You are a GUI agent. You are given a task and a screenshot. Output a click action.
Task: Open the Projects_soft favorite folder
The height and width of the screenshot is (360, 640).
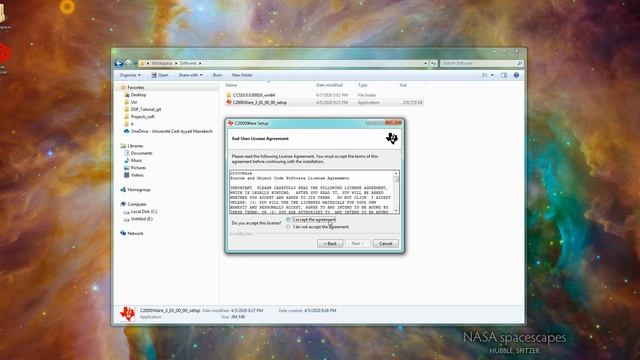point(142,117)
